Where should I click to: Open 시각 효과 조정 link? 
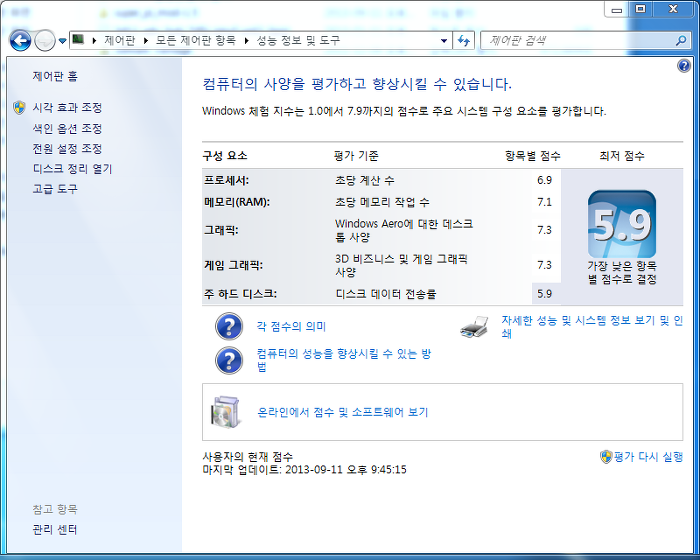(67, 108)
